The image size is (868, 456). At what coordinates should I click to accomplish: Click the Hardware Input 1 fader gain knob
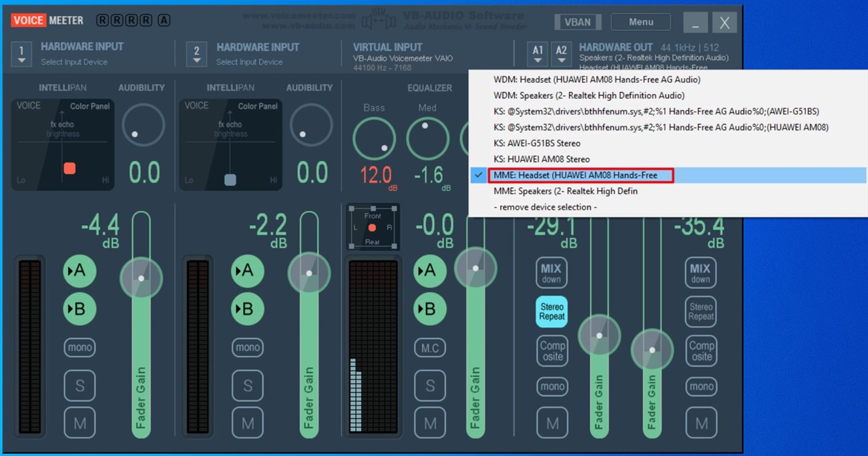[x=141, y=277]
